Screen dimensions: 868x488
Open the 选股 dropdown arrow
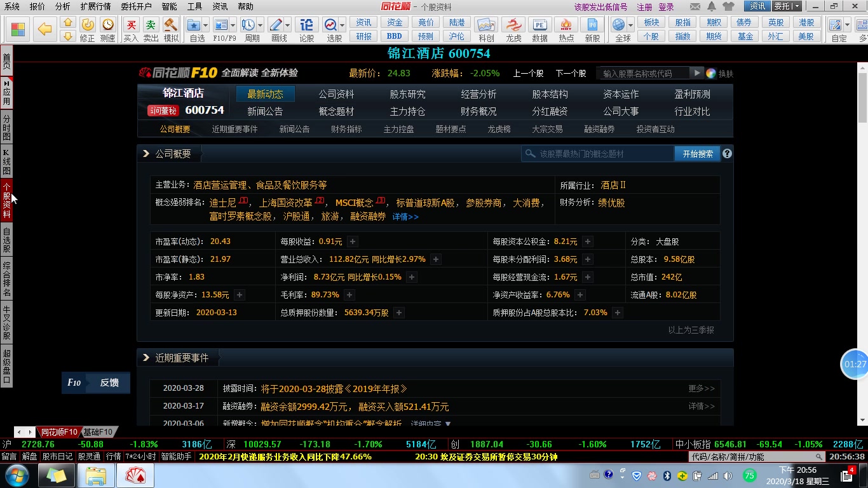(342, 25)
